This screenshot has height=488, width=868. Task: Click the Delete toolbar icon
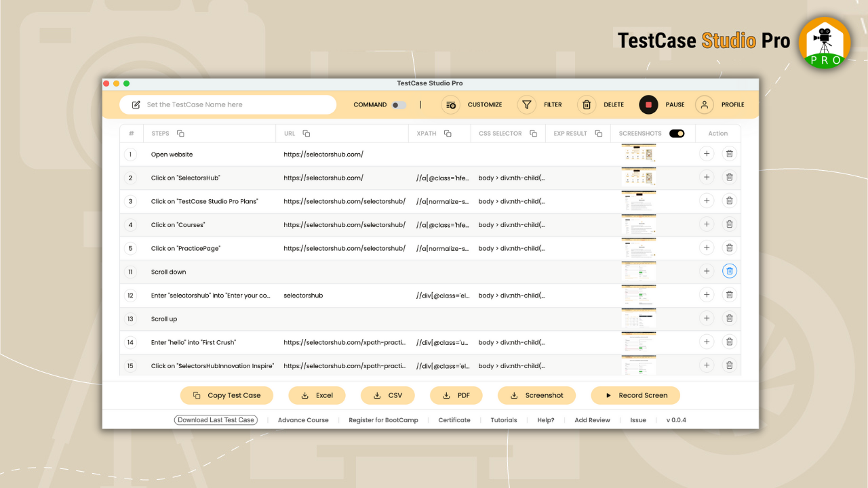pos(601,104)
